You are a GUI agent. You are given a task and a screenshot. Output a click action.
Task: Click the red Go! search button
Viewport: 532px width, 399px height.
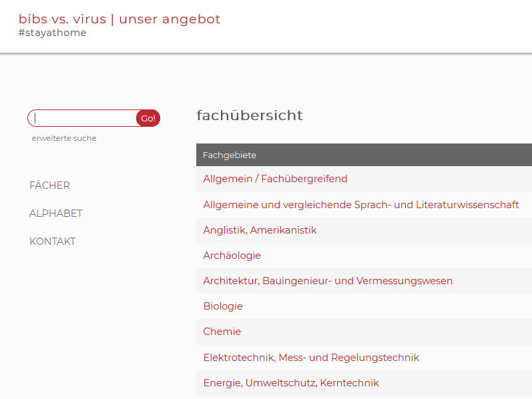click(x=148, y=118)
